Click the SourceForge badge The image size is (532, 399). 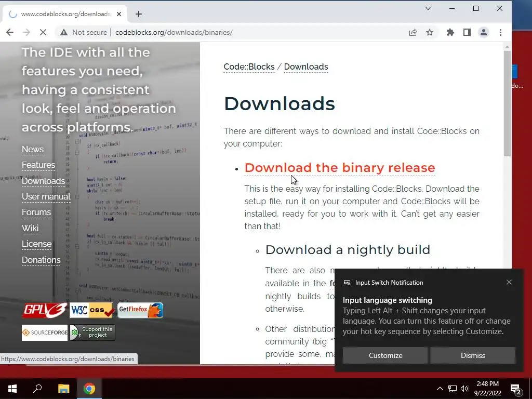(x=45, y=332)
